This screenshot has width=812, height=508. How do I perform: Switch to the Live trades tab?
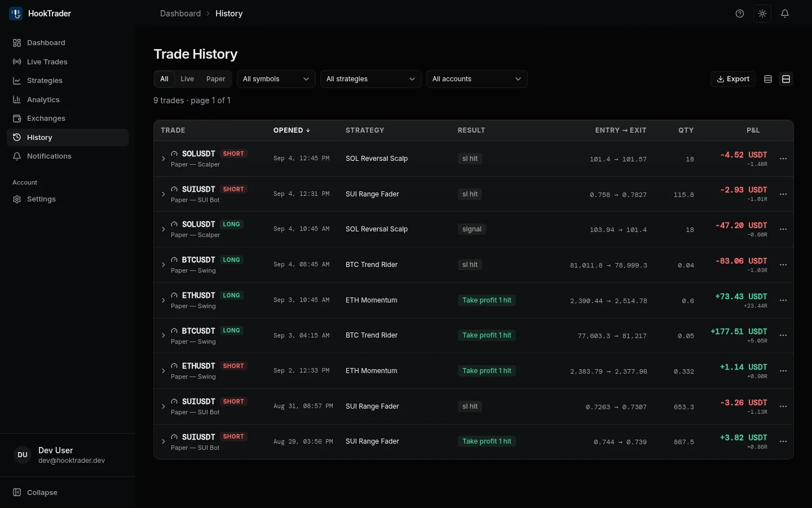coord(187,79)
